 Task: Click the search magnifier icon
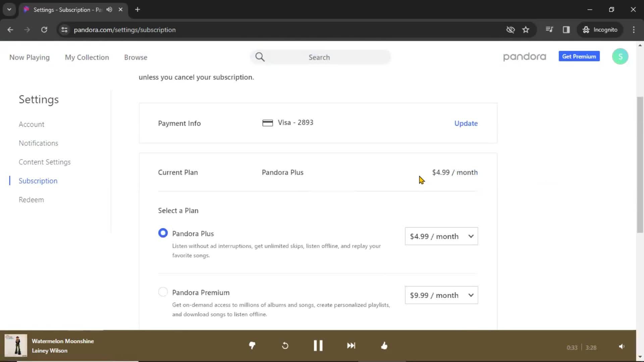(261, 57)
